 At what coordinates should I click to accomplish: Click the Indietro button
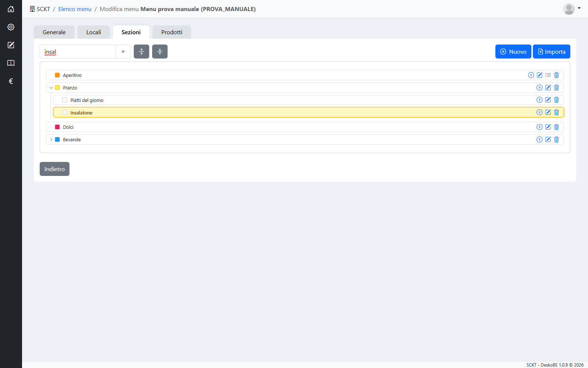point(54,169)
